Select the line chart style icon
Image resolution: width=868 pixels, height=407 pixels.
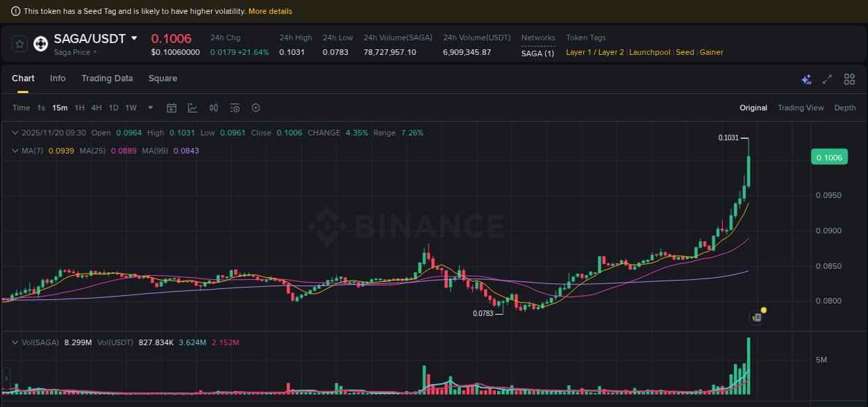click(x=192, y=108)
